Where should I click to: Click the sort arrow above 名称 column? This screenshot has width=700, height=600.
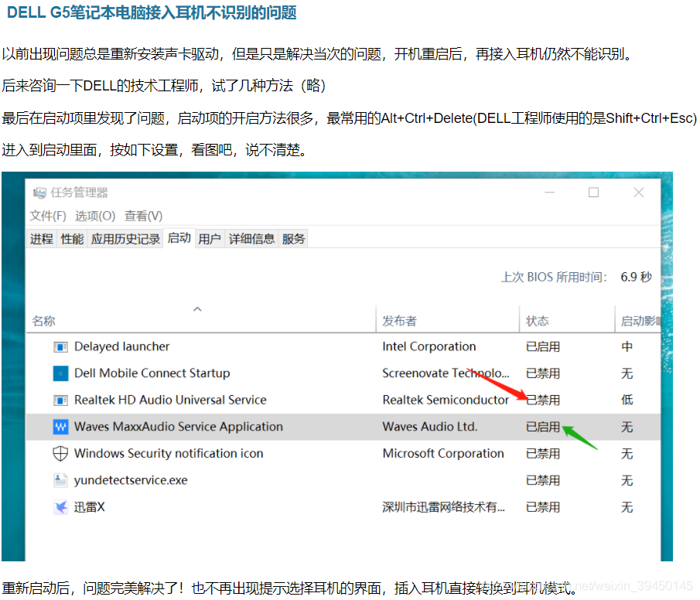pos(197,309)
